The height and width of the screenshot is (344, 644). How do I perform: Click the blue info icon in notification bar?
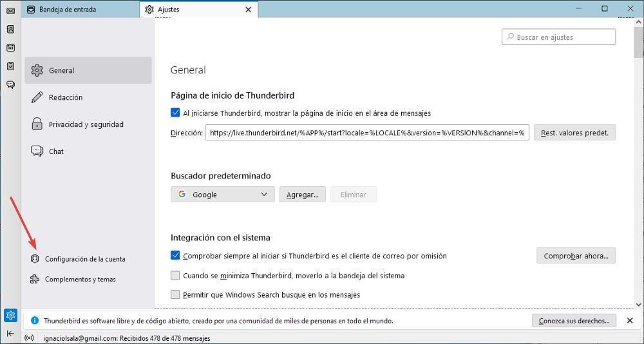click(x=35, y=321)
